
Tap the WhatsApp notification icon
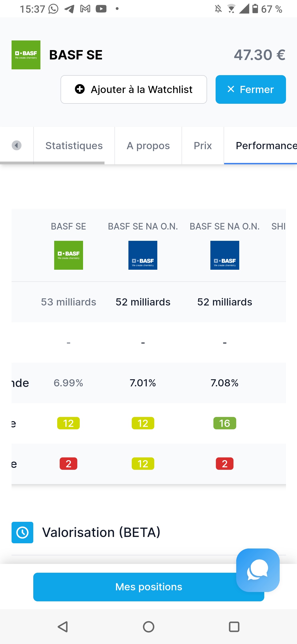click(53, 9)
